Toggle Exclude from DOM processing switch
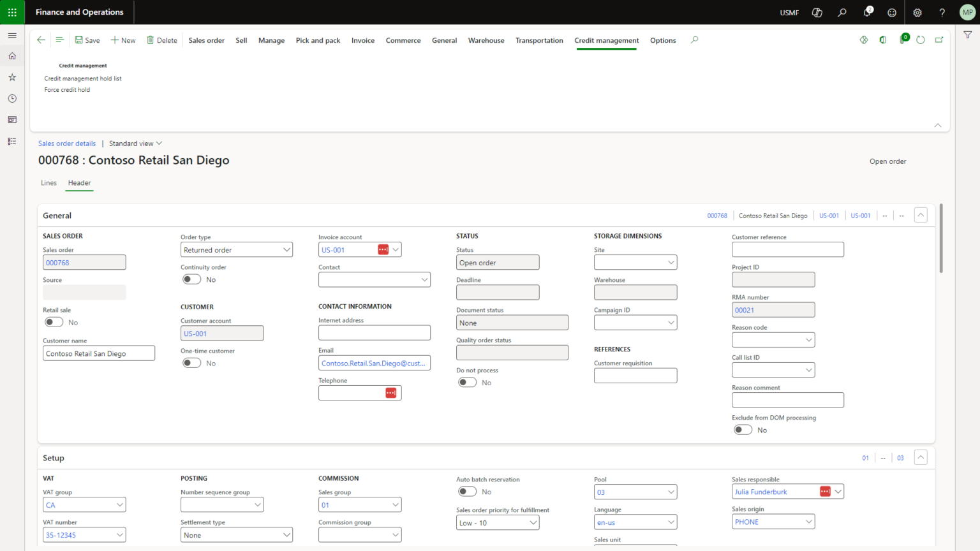This screenshot has height=551, width=980. [x=743, y=430]
